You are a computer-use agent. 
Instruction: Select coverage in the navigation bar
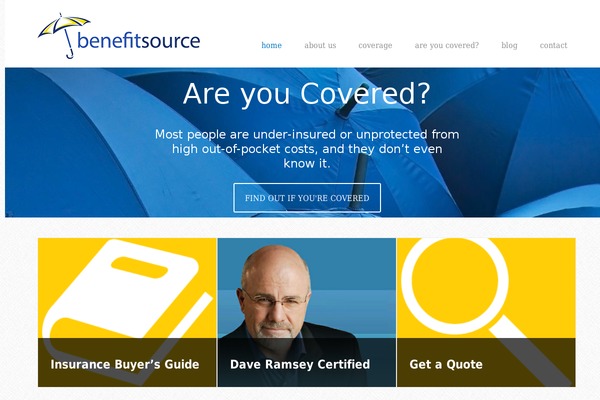click(375, 46)
